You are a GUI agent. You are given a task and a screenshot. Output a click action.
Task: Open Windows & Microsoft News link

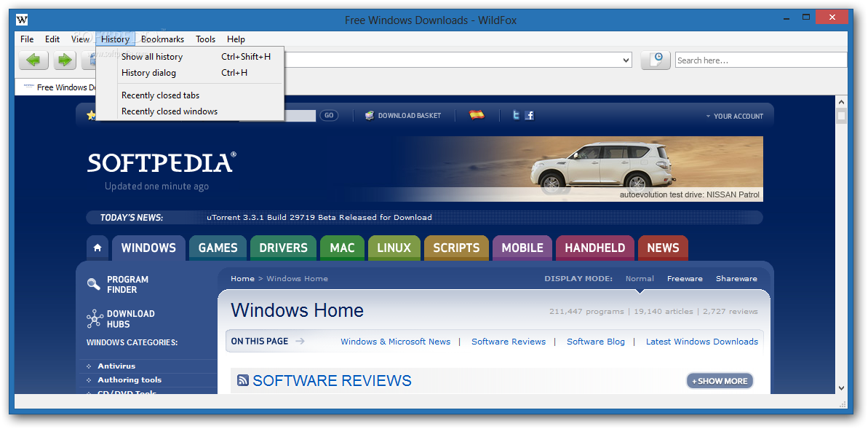tap(395, 342)
